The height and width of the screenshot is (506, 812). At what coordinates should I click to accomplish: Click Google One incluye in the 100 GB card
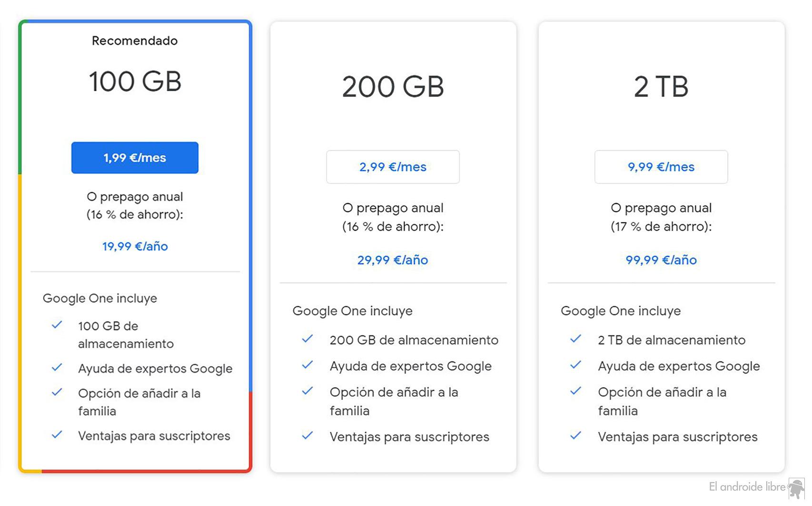coord(100,298)
